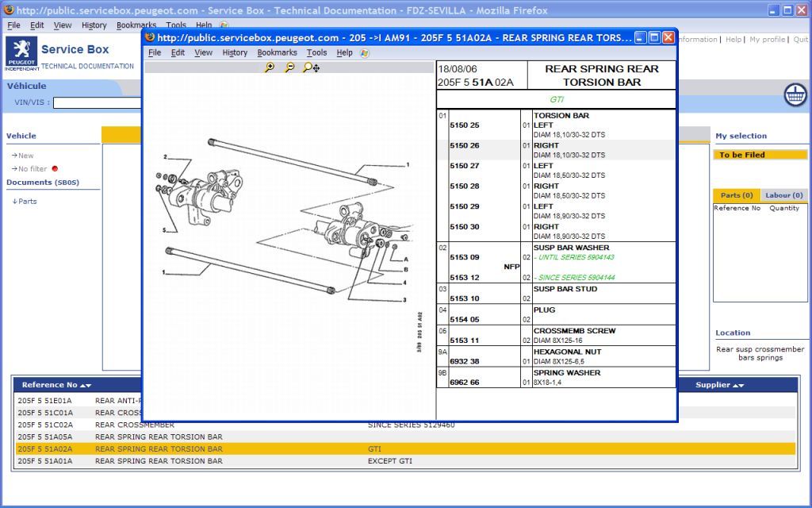This screenshot has width=812, height=508.
Task: Open File menu in the main Service Box window
Action: coord(13,25)
